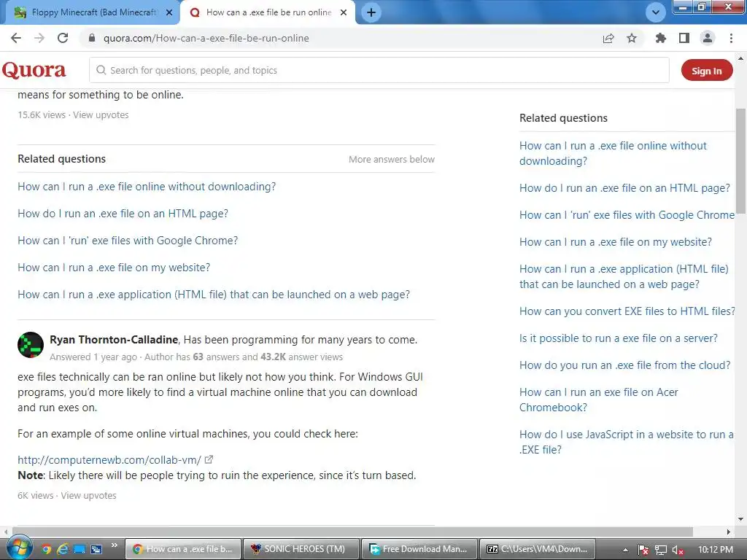747x560 pixels.
Task: Click the Quora logo
Action: point(34,70)
